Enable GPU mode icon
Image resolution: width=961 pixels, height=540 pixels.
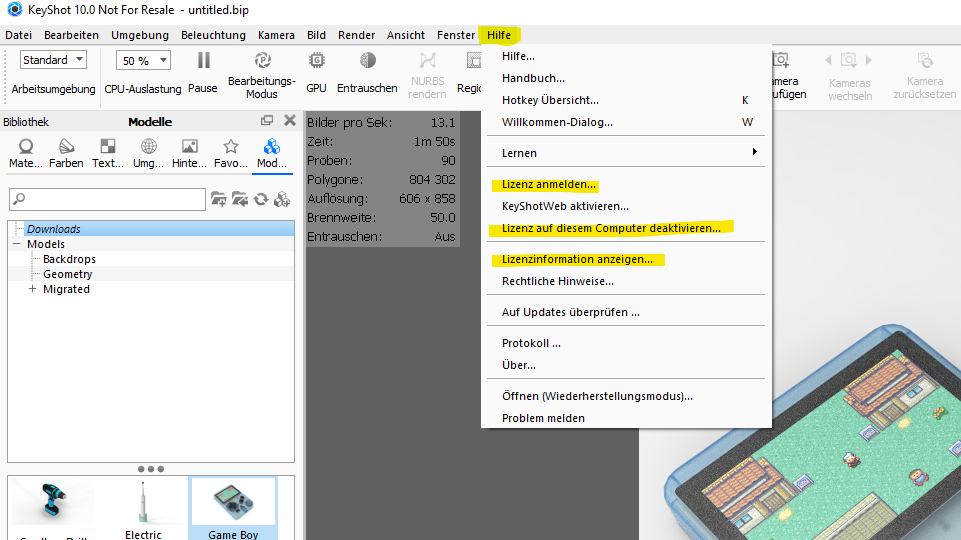click(316, 60)
